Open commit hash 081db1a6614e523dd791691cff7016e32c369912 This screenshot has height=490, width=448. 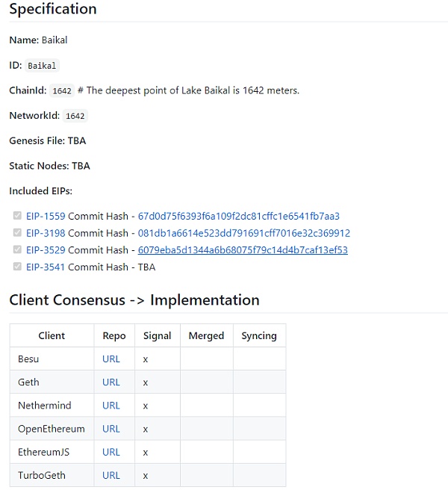[x=243, y=233]
